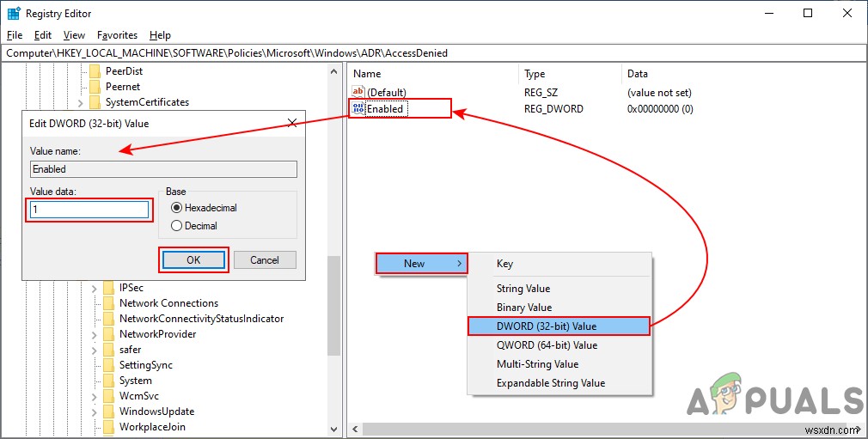Screen dimensions: 868x439
Task: Choose Multi-String Value from the submenu
Action: point(559,363)
